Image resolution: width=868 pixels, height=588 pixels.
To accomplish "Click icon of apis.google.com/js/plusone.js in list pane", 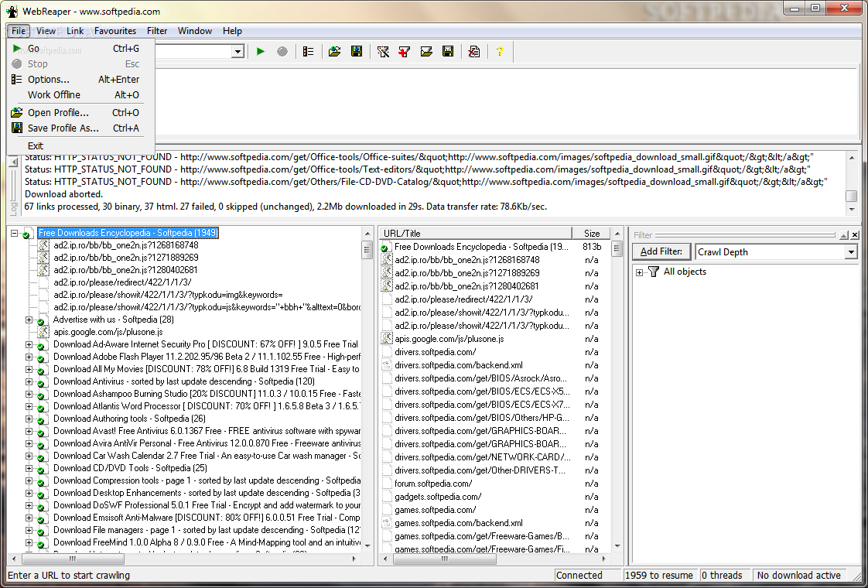I will (386, 338).
